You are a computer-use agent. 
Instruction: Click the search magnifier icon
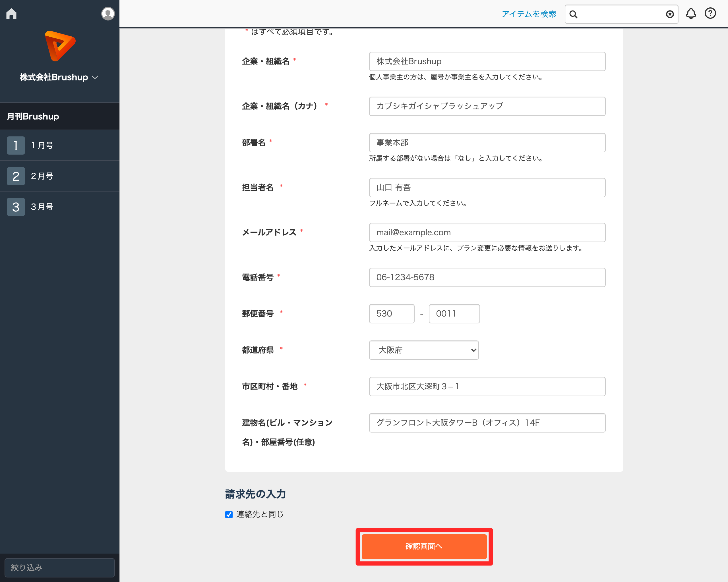[573, 14]
